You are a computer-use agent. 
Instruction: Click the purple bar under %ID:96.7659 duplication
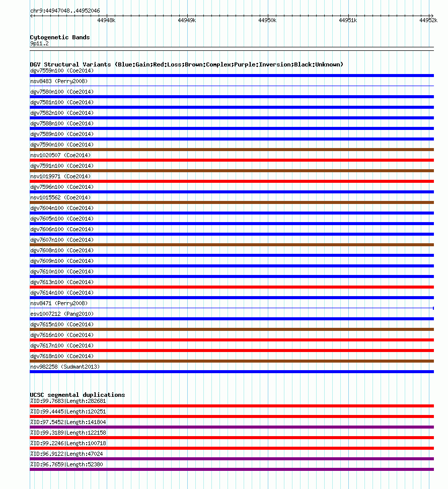[x=232, y=469]
